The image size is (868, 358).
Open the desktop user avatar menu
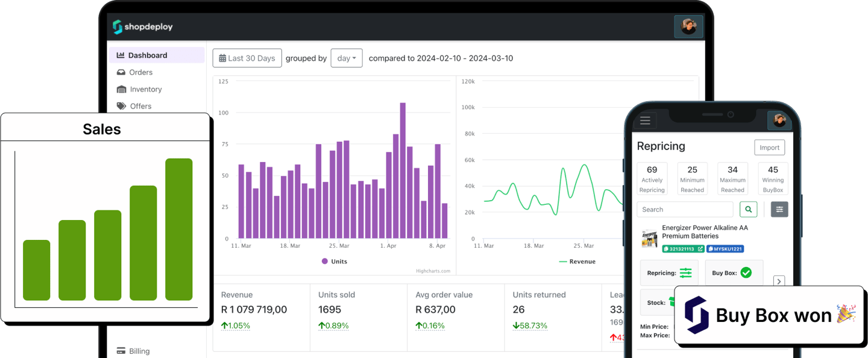pyautogui.click(x=688, y=27)
